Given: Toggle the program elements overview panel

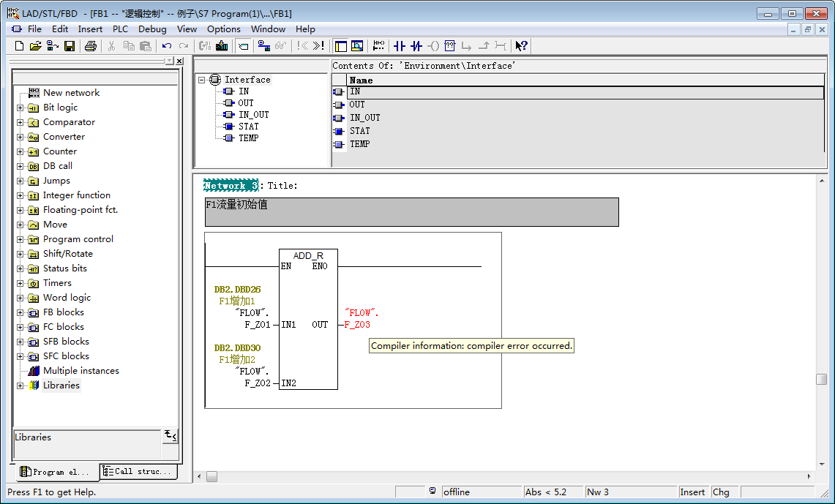Looking at the screenshot, I should [340, 46].
